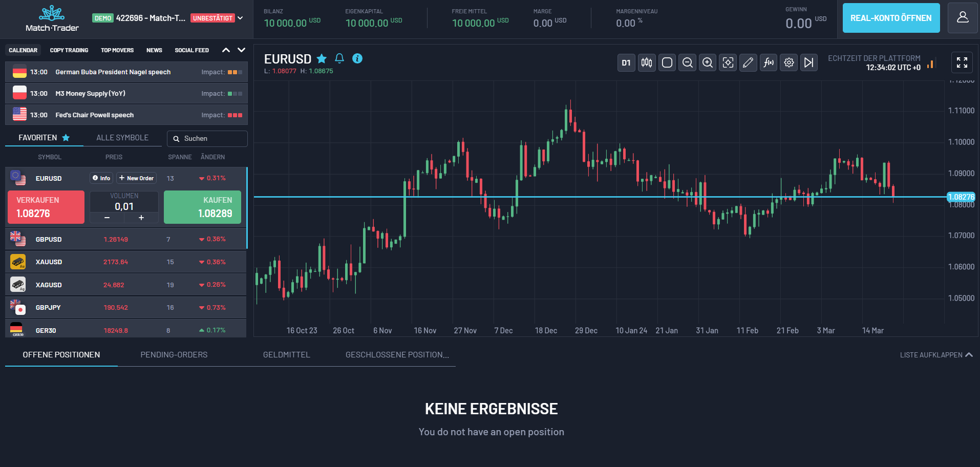980x467 pixels.
Task: Click Real-Konto Öffnen button
Action: pyautogui.click(x=891, y=18)
